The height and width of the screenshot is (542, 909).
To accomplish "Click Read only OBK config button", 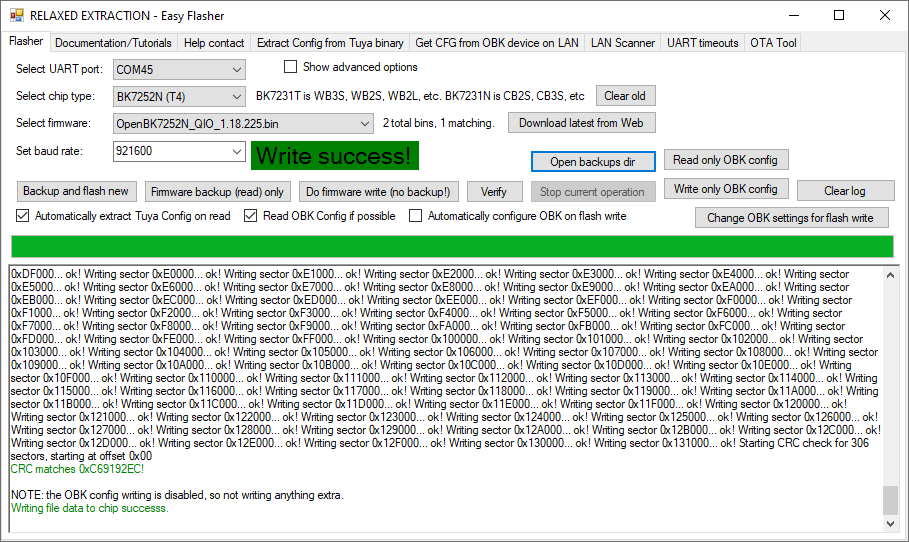I will click(725, 160).
